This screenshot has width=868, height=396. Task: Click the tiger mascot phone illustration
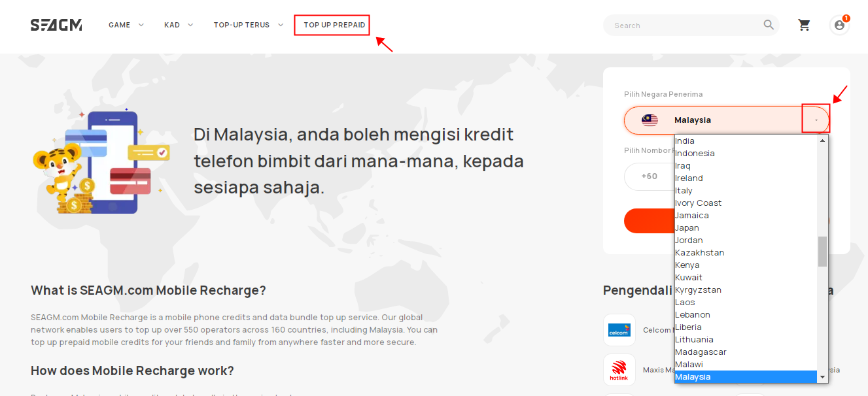[101, 162]
